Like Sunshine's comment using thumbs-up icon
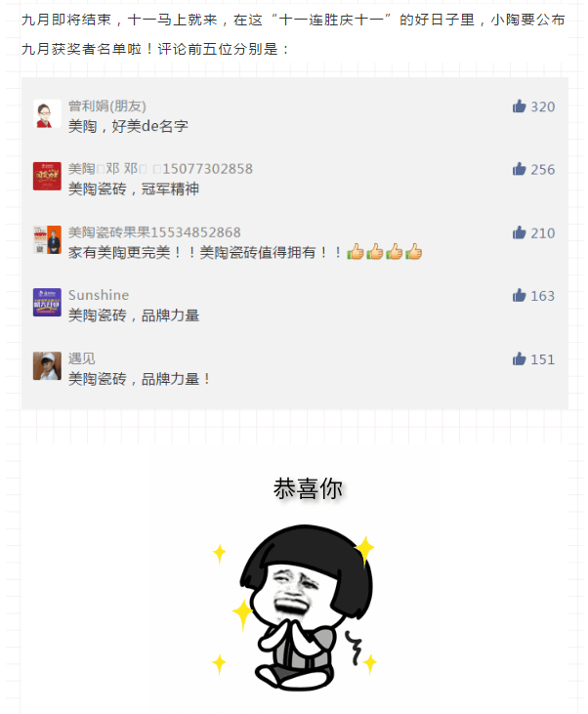Viewport: 588px width, 714px height. (519, 296)
